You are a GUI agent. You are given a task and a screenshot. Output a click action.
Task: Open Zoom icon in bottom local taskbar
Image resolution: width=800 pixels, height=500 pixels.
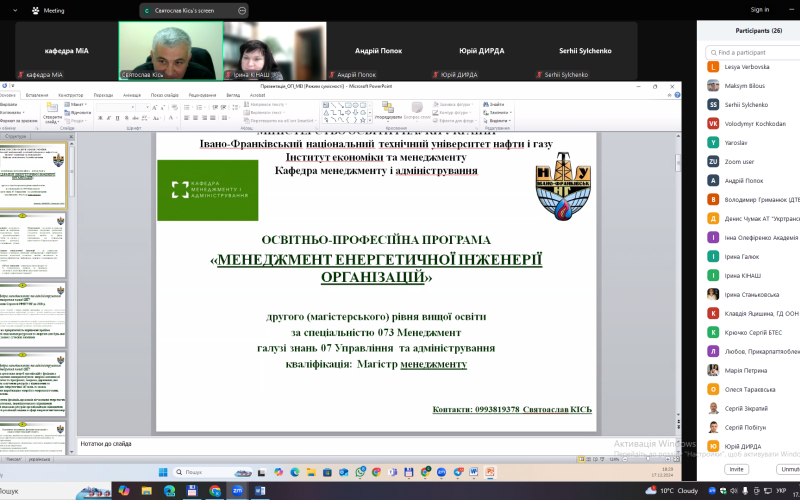pos(237,491)
